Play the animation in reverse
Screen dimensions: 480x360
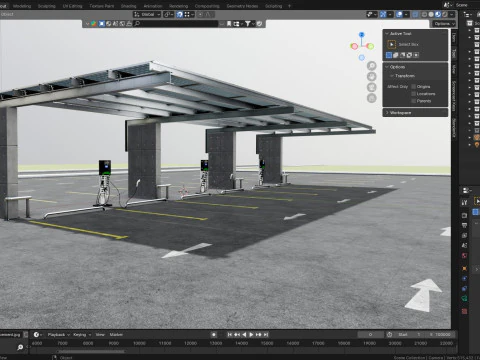pyautogui.click(x=244, y=334)
